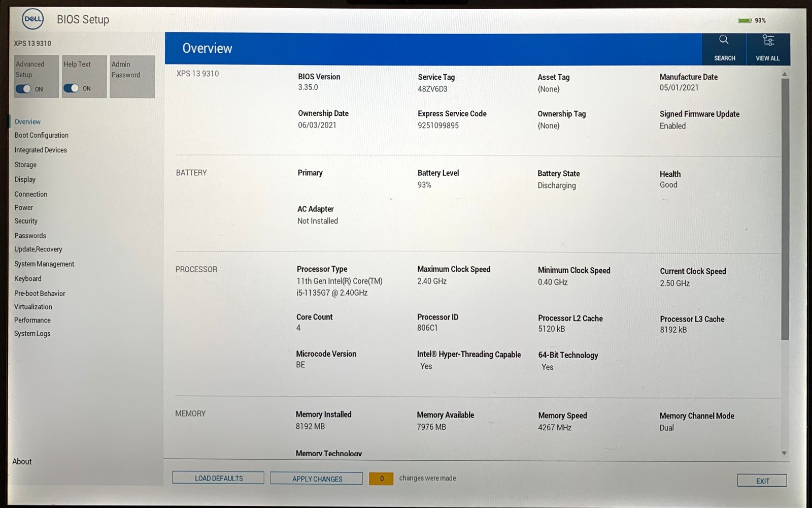The width and height of the screenshot is (812, 508).
Task: Click the Dell logo
Action: pos(33,19)
